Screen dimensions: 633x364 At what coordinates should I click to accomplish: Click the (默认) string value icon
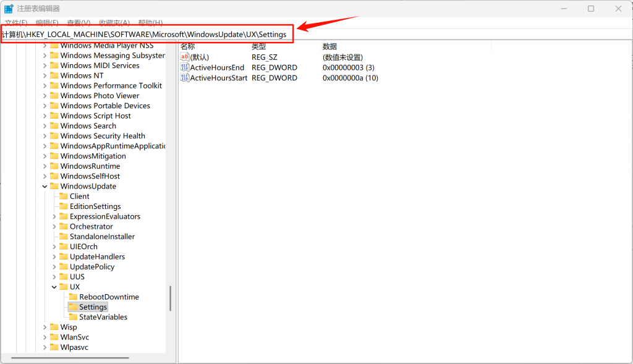pyautogui.click(x=184, y=57)
